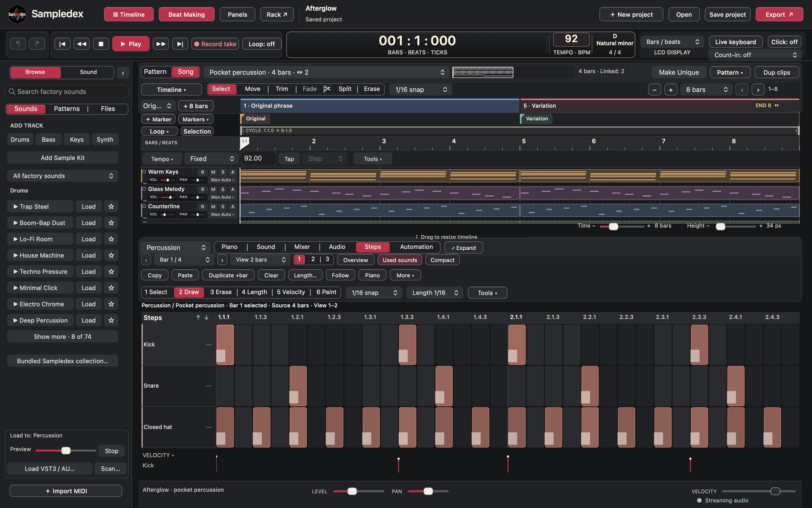Image resolution: width=812 pixels, height=508 pixels.
Task: Toggle Used sounds filter
Action: click(400, 260)
